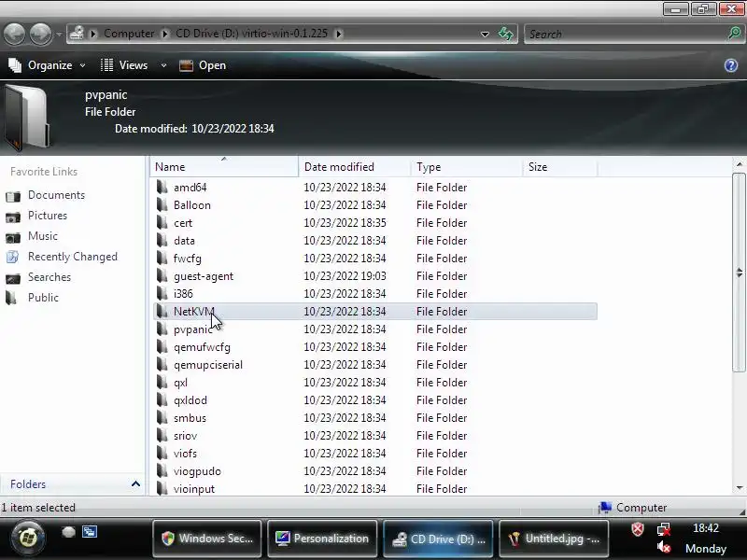Click the 18:42 taskbar clock
Image resolution: width=747 pixels, height=560 pixels.
click(706, 528)
